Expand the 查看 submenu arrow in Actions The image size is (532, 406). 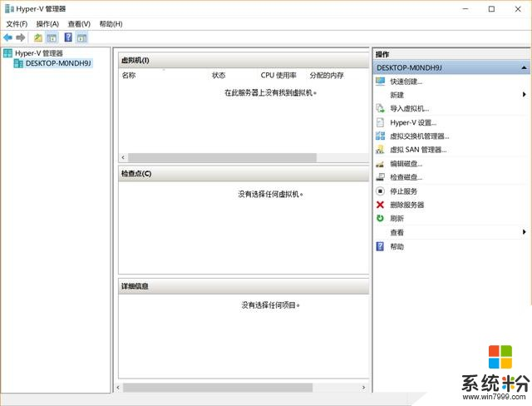click(525, 232)
